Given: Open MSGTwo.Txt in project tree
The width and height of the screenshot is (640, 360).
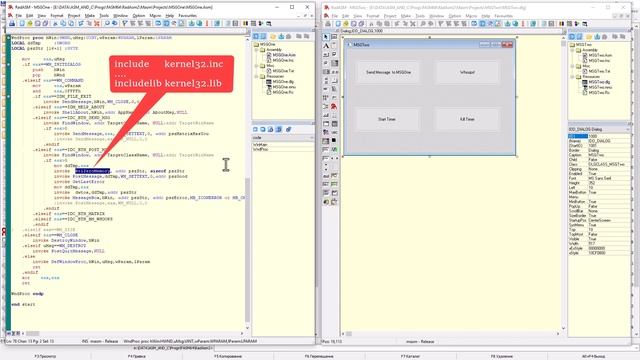Looking at the screenshot, I should tap(599, 71).
